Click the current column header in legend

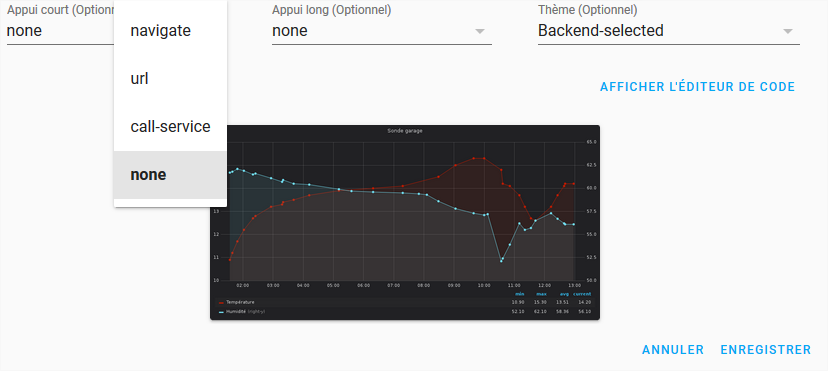point(582,294)
